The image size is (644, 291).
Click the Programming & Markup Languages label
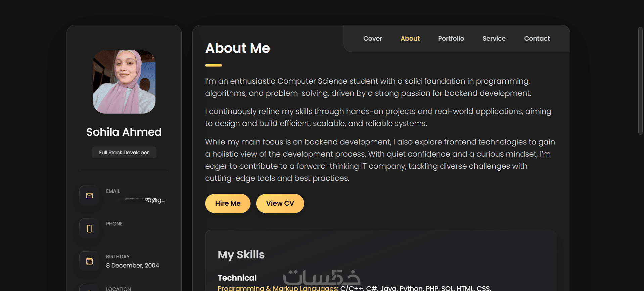pos(278,288)
